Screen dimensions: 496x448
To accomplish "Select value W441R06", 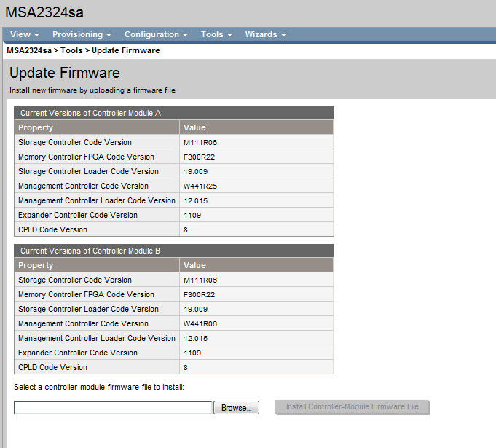I will click(x=200, y=323).
